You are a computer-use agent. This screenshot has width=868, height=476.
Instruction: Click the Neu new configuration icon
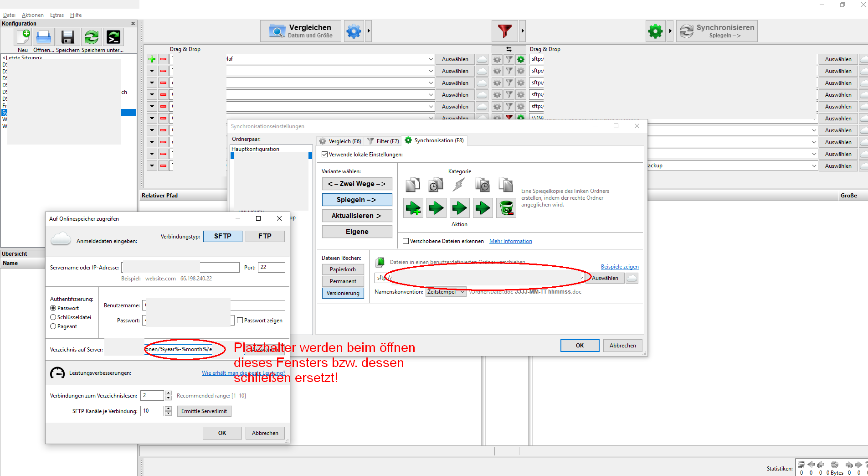point(23,37)
